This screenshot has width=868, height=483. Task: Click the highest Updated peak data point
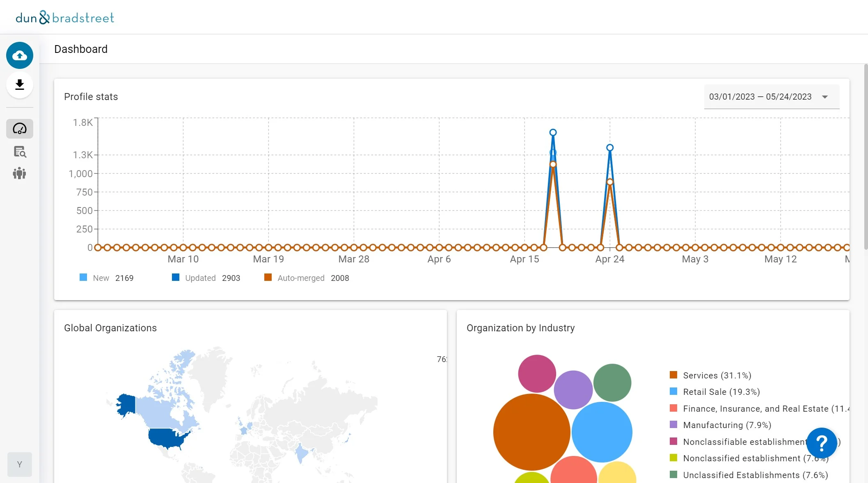click(553, 132)
